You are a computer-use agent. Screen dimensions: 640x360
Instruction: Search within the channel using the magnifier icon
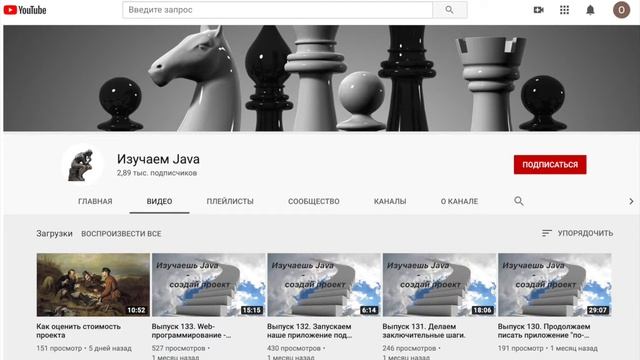click(519, 201)
